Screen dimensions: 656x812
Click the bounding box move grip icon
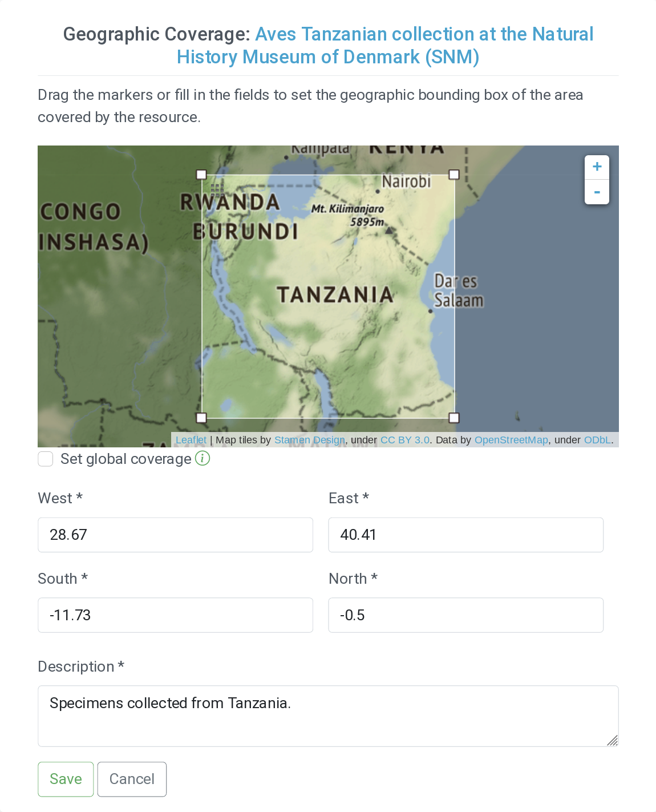pos(217,189)
